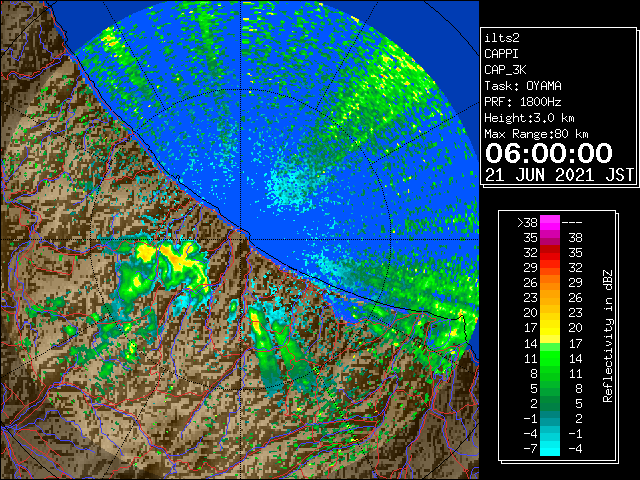Click the Task: OYAMA text
Viewport: 640px width, 480px height.
pyautogui.click(x=523, y=86)
